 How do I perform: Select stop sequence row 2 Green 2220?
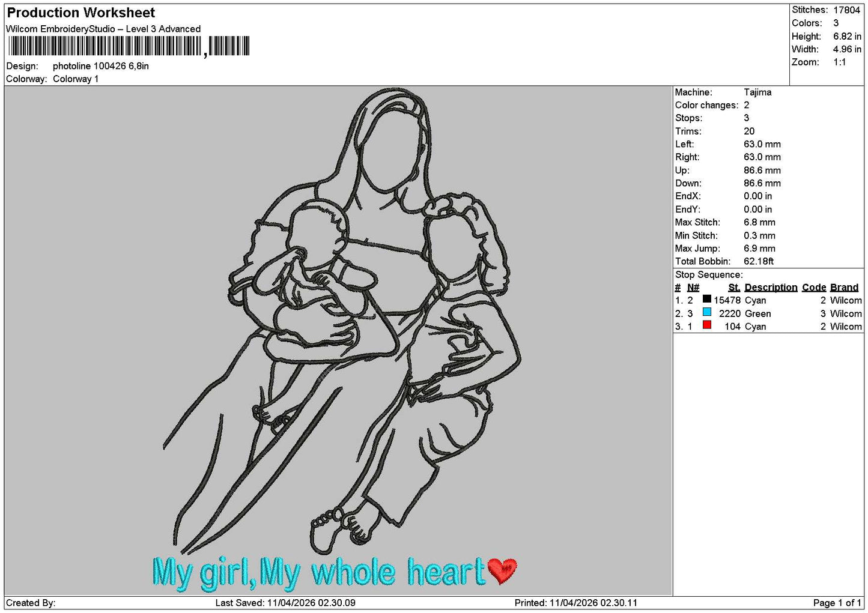768,313
